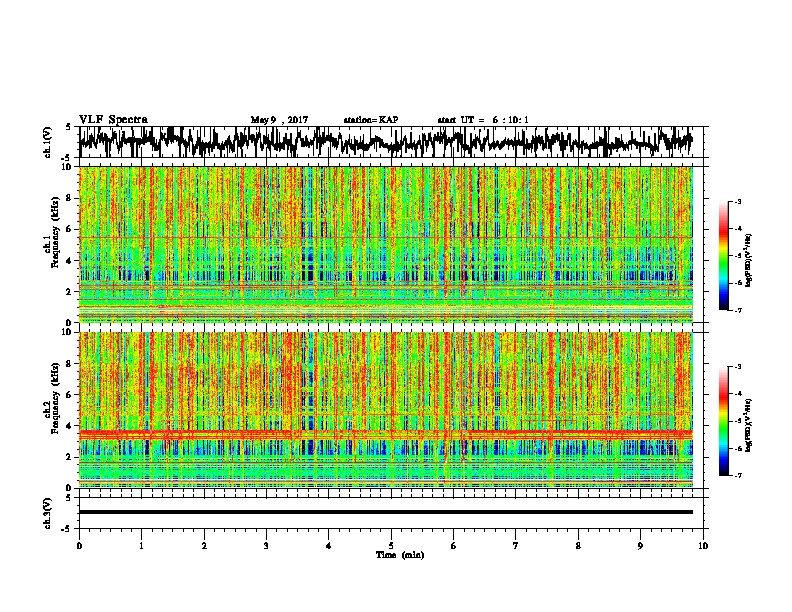Click the "Time (min)" x-axis label
Viewport: 792px width, 612px height.
400,555
